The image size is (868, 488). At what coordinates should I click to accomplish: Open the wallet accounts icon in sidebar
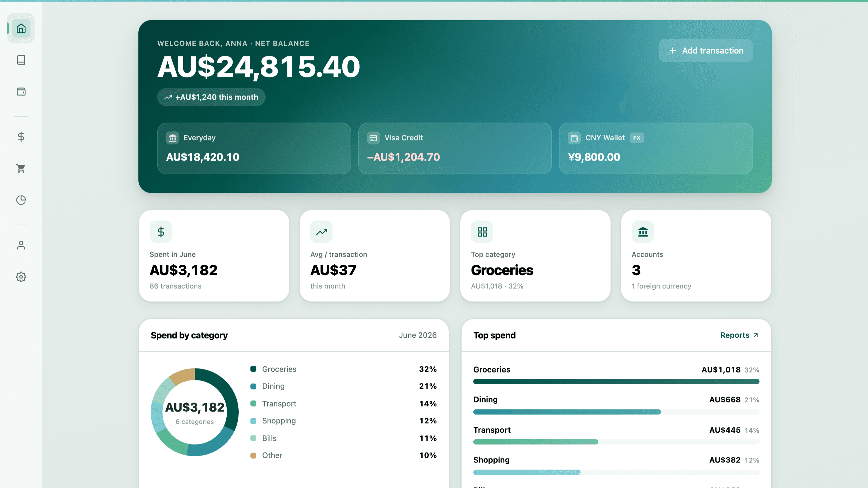[21, 92]
